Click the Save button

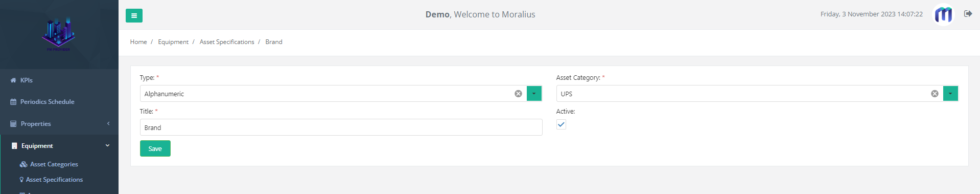pyautogui.click(x=155, y=148)
